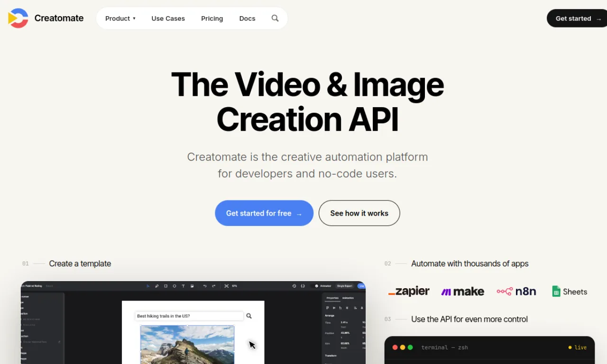Image resolution: width=607 pixels, height=364 pixels.
Task: Open the site search magnifier icon
Action: click(x=275, y=18)
